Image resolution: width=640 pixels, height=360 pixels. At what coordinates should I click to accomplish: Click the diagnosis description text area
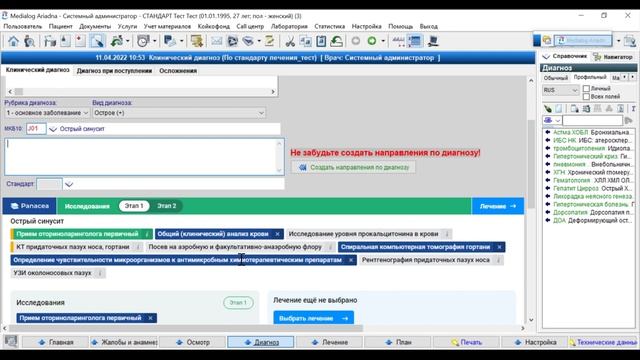pyautogui.click(x=144, y=157)
